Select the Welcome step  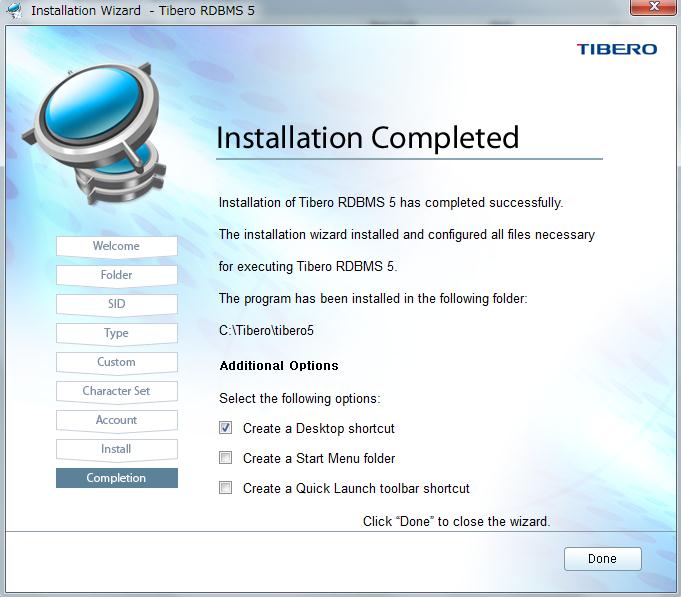116,246
